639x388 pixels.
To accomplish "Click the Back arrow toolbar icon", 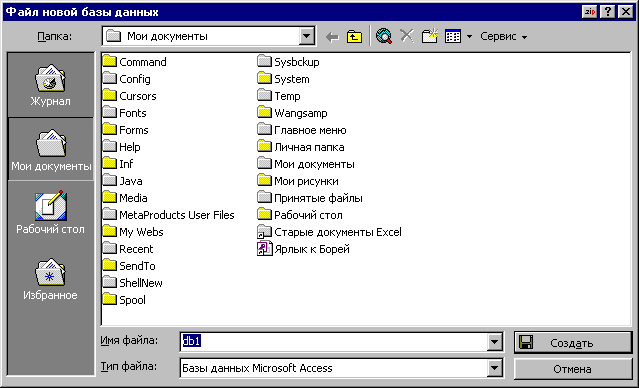I will click(332, 37).
